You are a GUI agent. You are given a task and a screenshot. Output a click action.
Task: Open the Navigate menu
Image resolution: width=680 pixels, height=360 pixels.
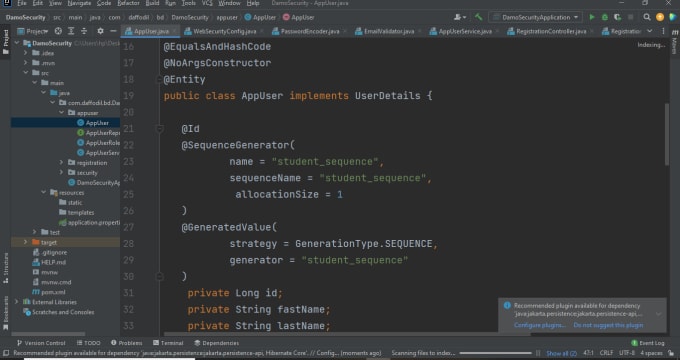tap(79, 3)
